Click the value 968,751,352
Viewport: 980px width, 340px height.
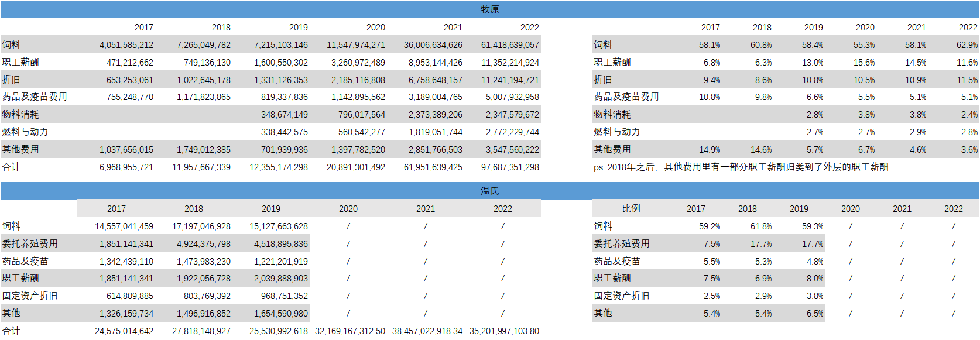[x=285, y=296]
